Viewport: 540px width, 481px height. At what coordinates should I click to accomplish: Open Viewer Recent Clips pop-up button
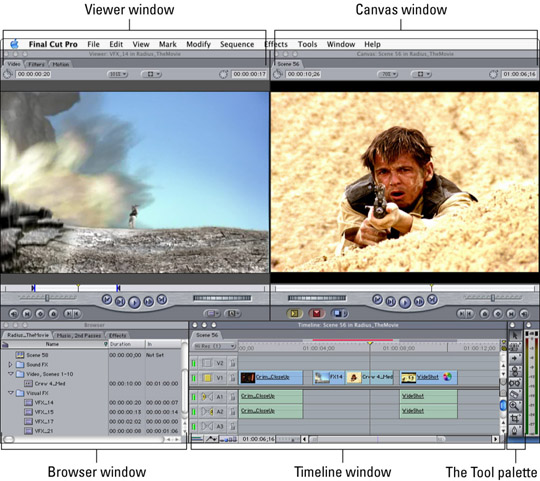[212, 314]
